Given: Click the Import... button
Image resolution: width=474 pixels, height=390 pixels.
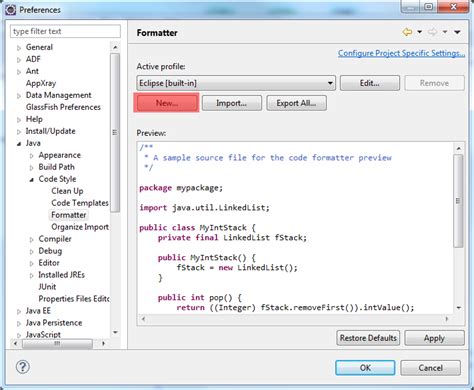Looking at the screenshot, I should (x=232, y=103).
